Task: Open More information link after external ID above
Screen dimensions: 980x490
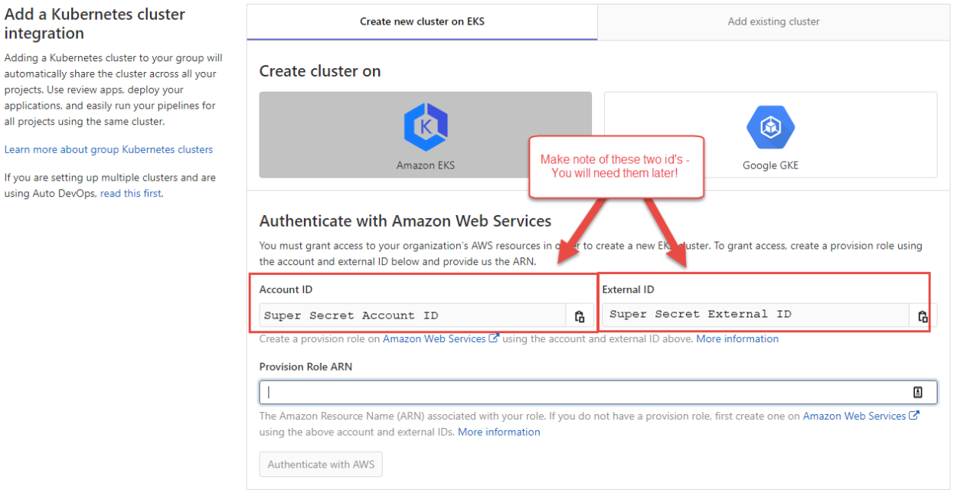Action: 737,338
